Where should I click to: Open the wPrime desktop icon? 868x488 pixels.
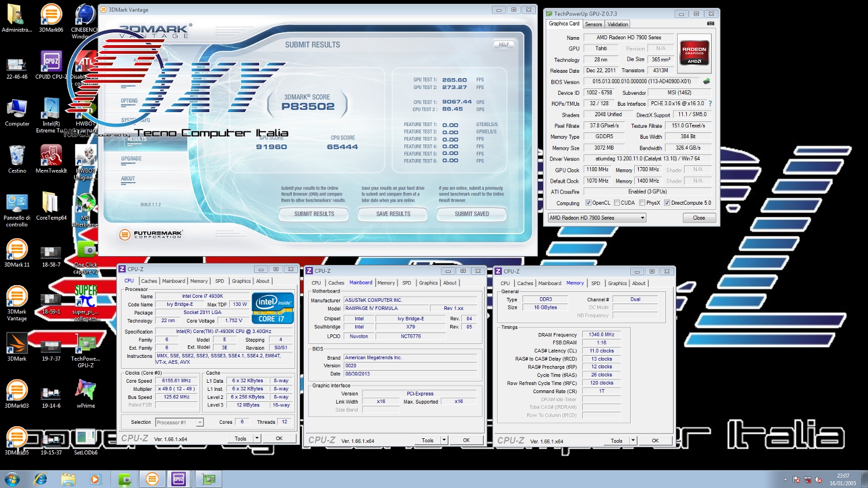(86, 394)
